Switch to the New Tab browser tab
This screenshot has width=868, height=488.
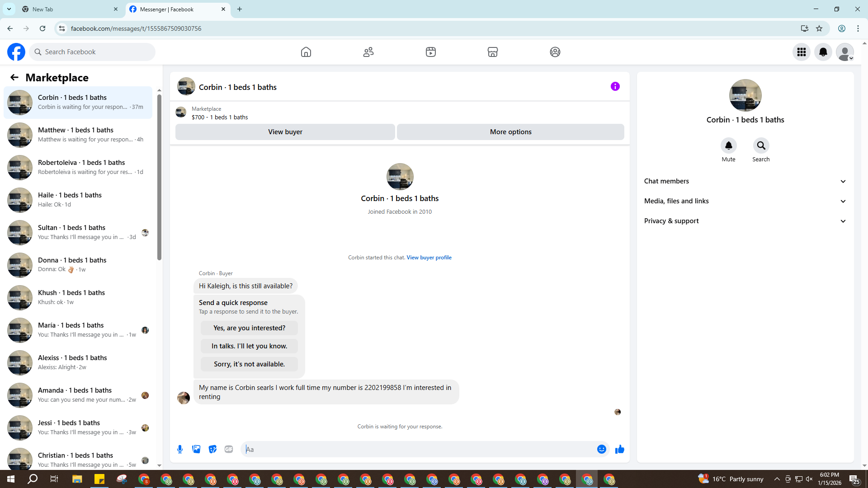tap(68, 9)
